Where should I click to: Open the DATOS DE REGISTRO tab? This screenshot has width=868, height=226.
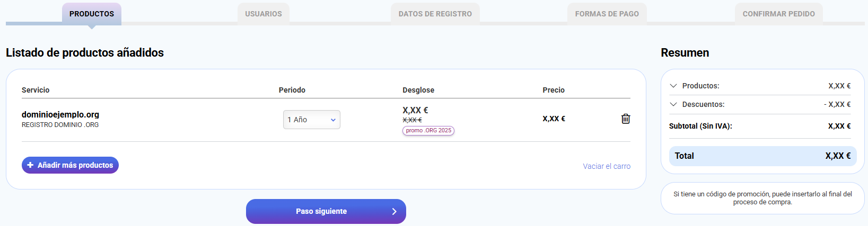coord(435,14)
